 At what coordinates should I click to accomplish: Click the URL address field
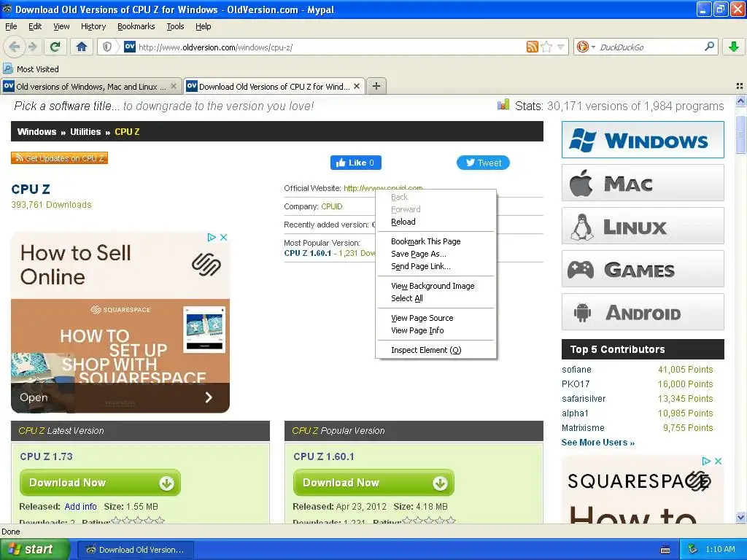[x=331, y=47]
